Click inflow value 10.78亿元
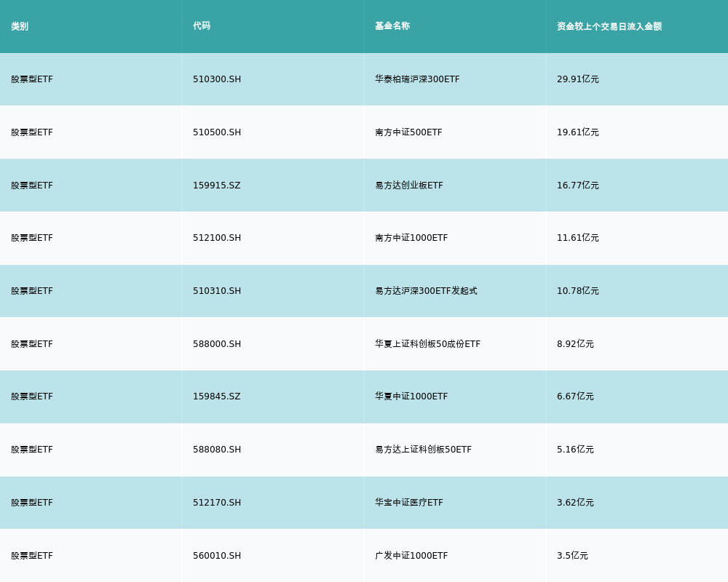This screenshot has width=728, height=582. tap(578, 291)
